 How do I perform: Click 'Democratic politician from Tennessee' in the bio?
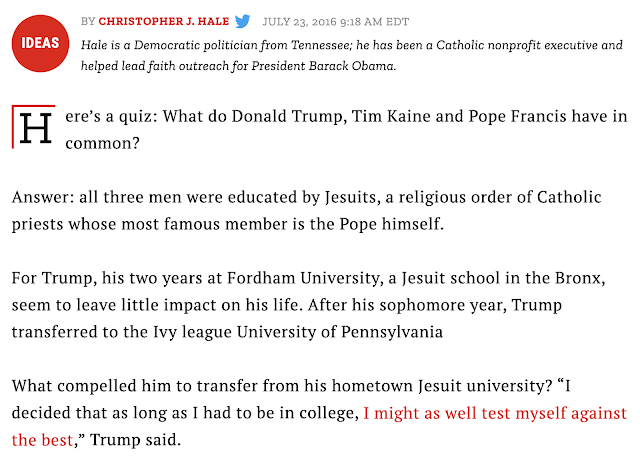(242, 45)
